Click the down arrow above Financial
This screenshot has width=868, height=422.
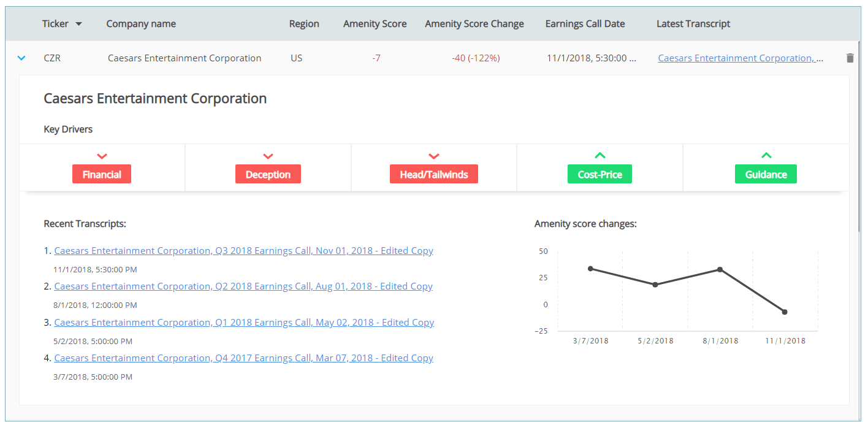pyautogui.click(x=102, y=156)
